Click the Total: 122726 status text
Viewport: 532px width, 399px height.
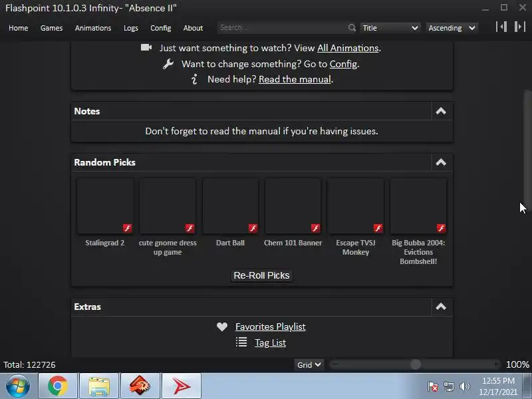[29, 364]
